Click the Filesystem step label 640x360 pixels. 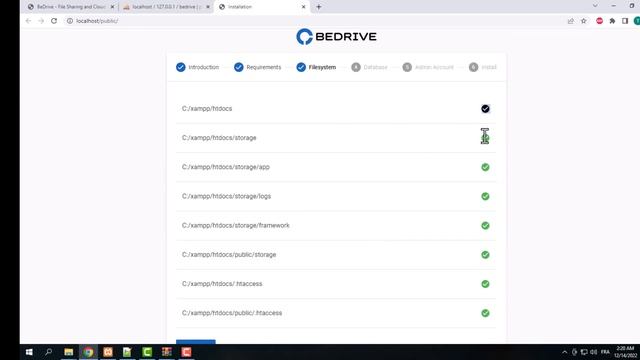point(322,67)
